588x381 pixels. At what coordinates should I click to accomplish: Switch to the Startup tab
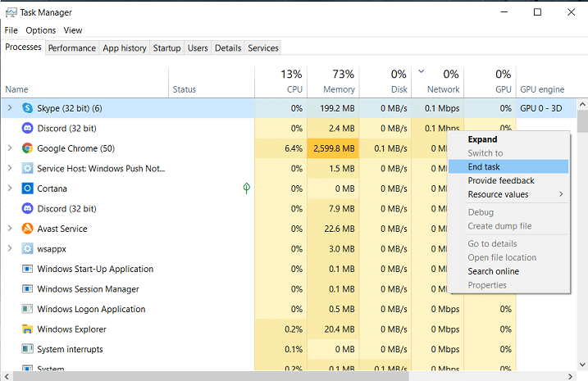coord(166,48)
